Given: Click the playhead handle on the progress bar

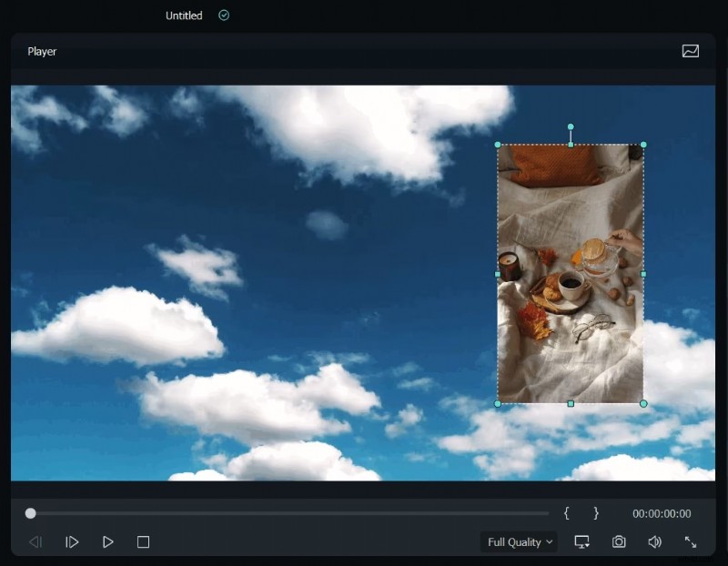Looking at the screenshot, I should (30, 513).
